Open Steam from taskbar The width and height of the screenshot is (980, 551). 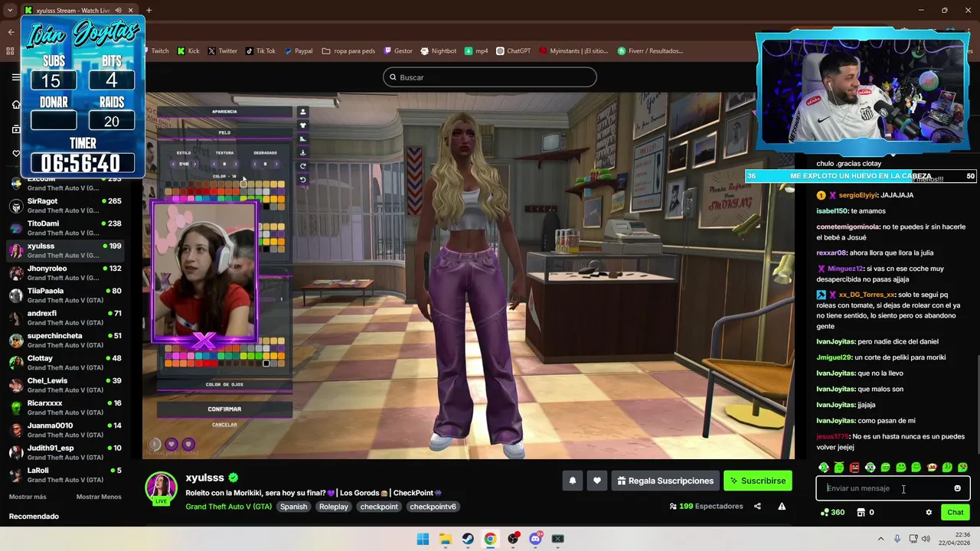point(468,539)
